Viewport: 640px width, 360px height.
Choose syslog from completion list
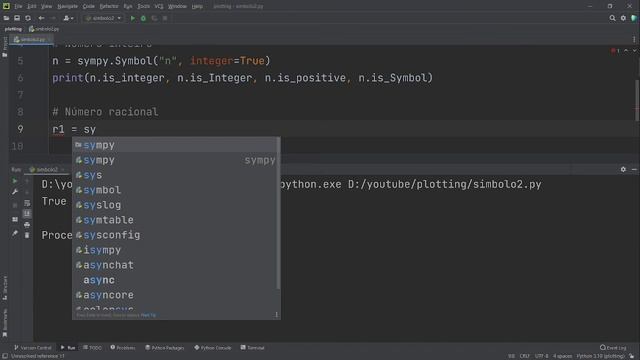pos(176,205)
